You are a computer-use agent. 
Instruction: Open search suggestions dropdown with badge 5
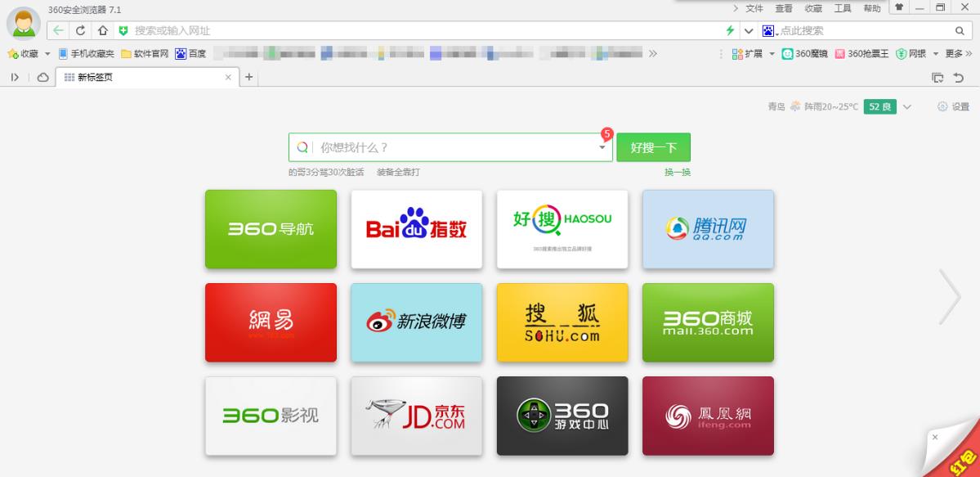click(602, 147)
